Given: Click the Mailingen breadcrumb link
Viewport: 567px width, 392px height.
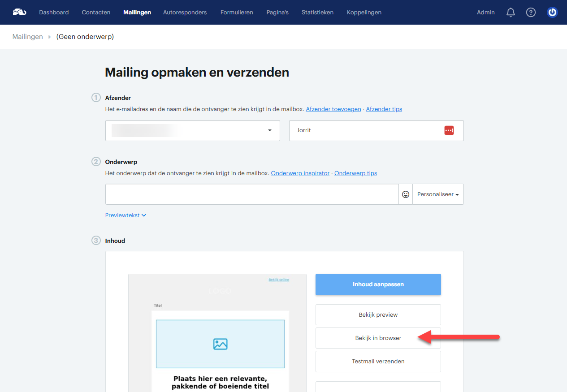Looking at the screenshot, I should pos(28,37).
